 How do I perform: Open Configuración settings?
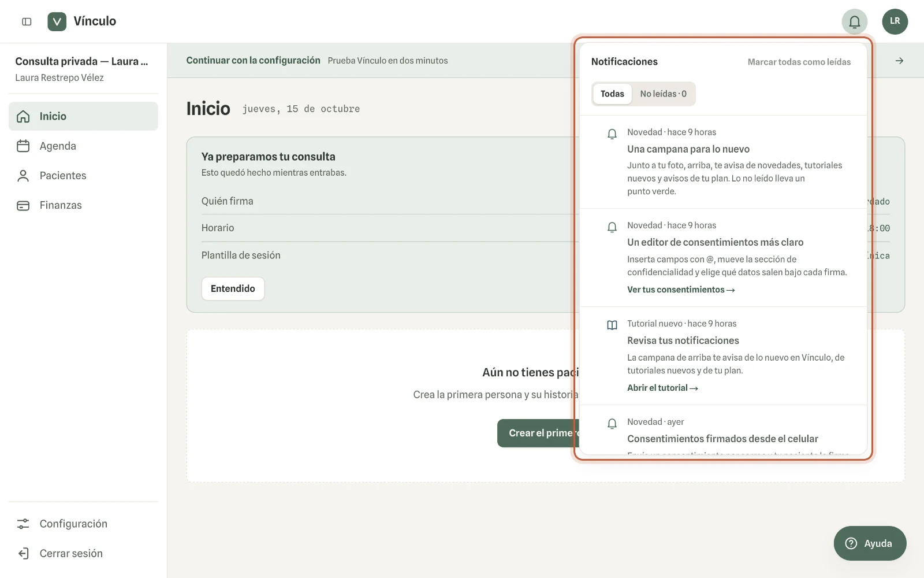click(83, 524)
